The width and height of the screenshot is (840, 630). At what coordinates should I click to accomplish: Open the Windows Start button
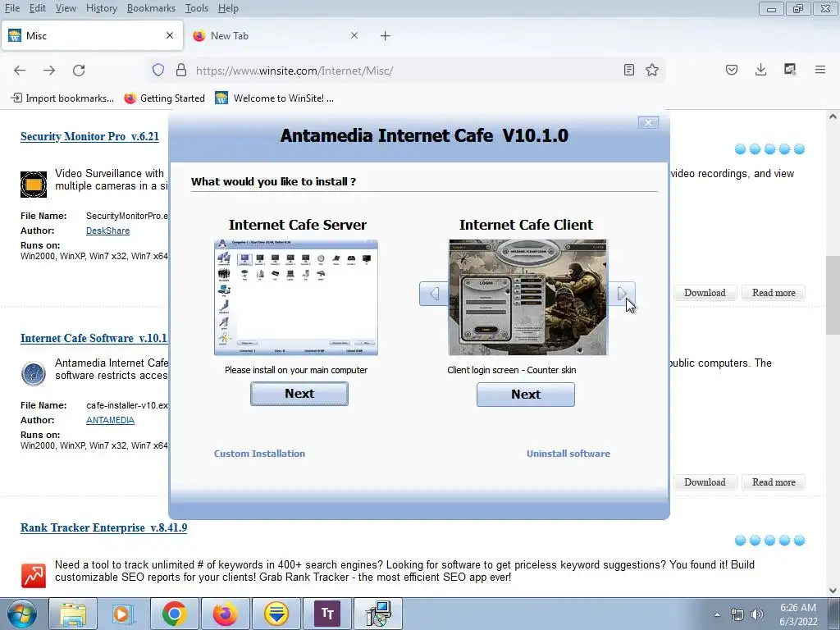21,614
